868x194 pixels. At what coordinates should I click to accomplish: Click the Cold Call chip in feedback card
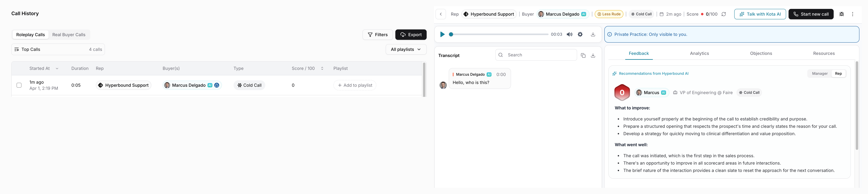(x=749, y=93)
